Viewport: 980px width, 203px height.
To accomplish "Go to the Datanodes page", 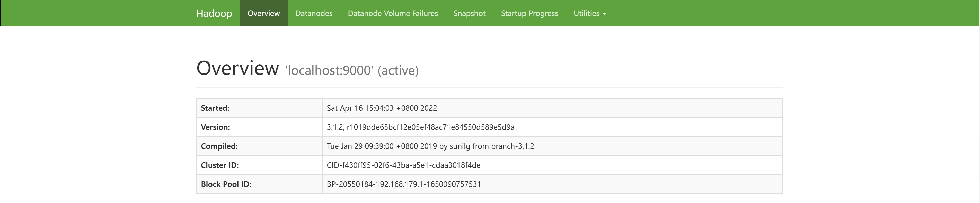I will pyautogui.click(x=313, y=13).
